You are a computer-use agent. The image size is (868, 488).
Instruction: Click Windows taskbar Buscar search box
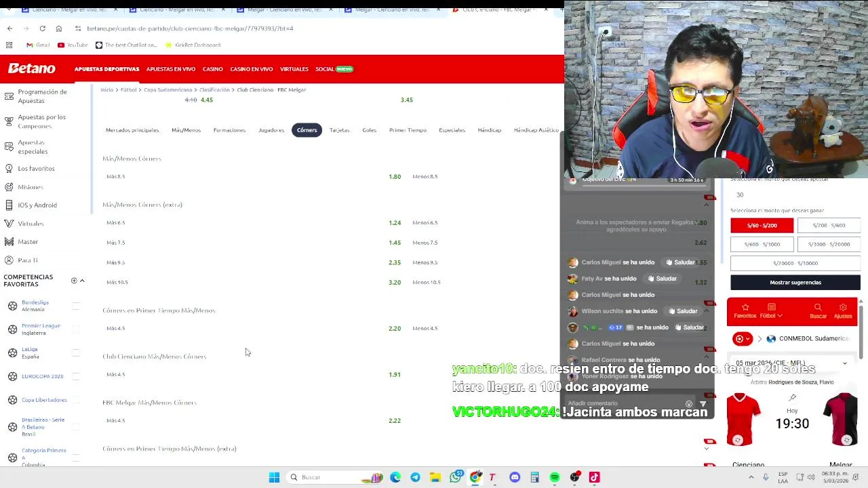(334, 477)
